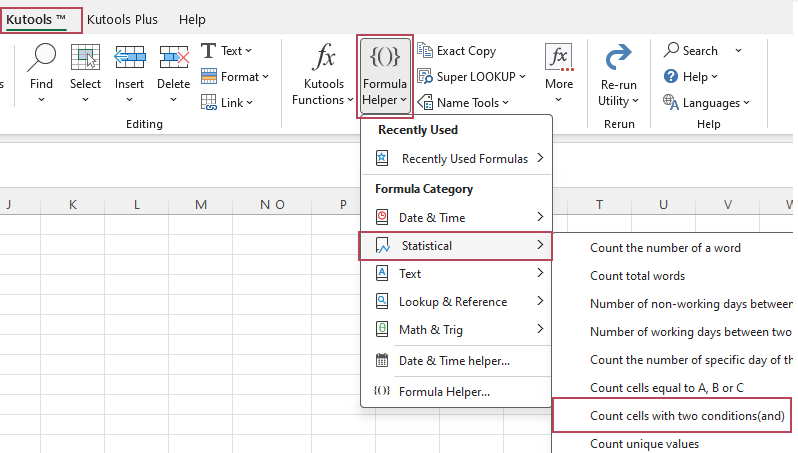Click the Re-run Utility arrow icon
Screen dimensions: 798x453
click(618, 57)
